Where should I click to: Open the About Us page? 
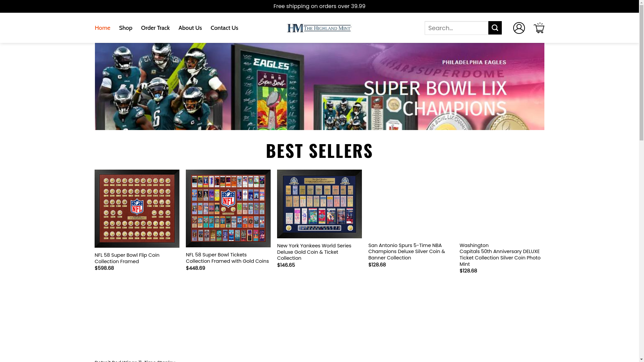pos(190,28)
